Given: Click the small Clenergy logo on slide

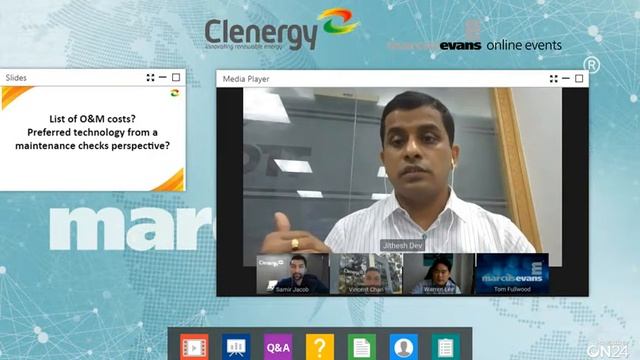Looking at the screenshot, I should tap(175, 93).
